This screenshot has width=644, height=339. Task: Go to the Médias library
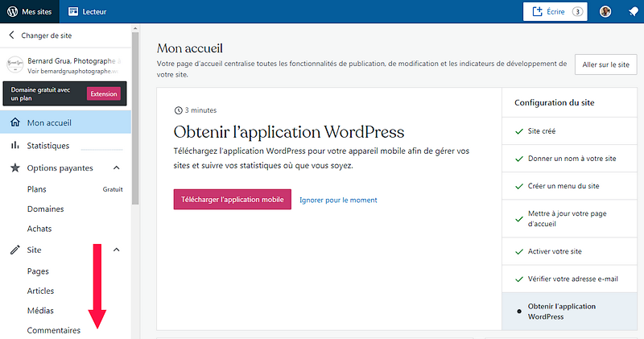(40, 311)
